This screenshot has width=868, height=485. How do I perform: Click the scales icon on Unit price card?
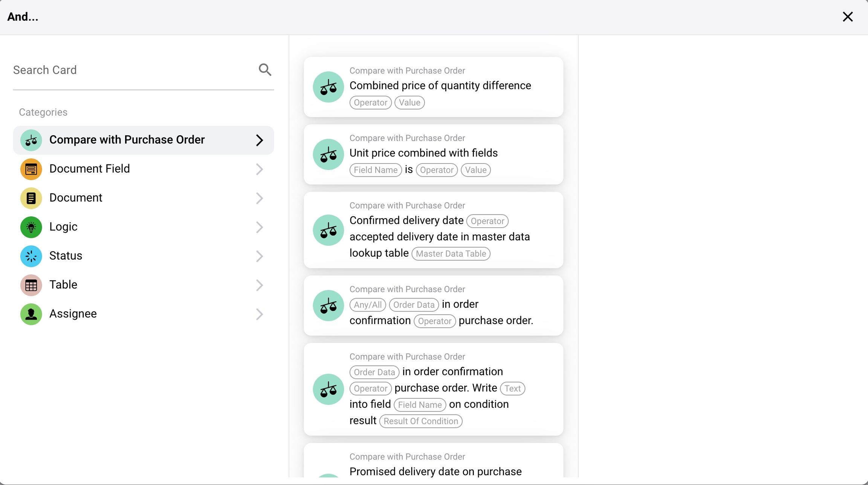[328, 155]
